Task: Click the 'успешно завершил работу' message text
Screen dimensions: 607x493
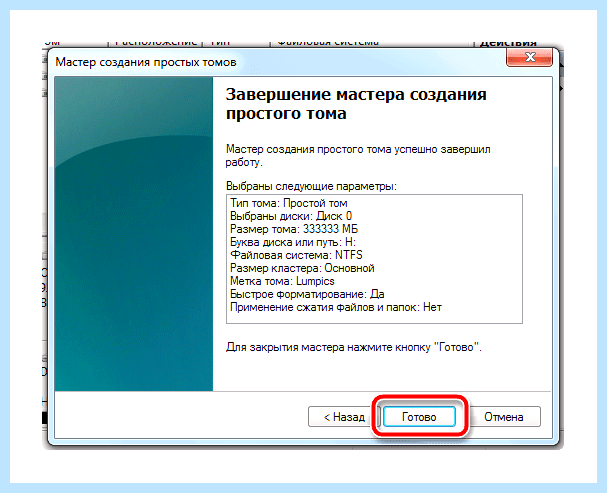Action: click(358, 156)
